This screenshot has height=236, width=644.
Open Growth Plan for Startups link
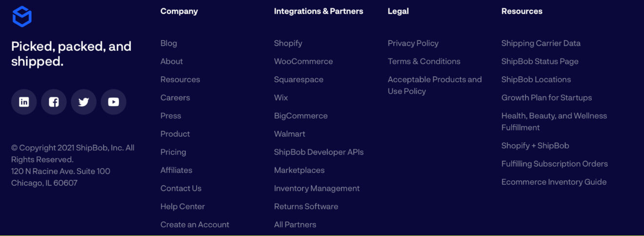(546, 97)
